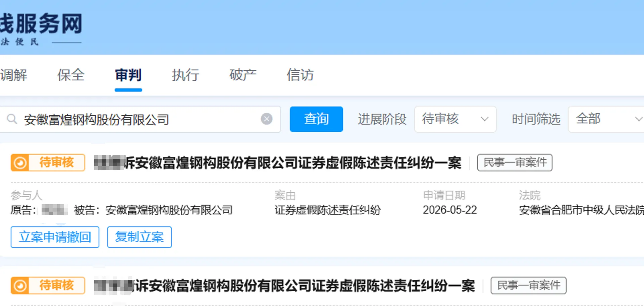Switch to the 调解 tab

(x=13, y=75)
